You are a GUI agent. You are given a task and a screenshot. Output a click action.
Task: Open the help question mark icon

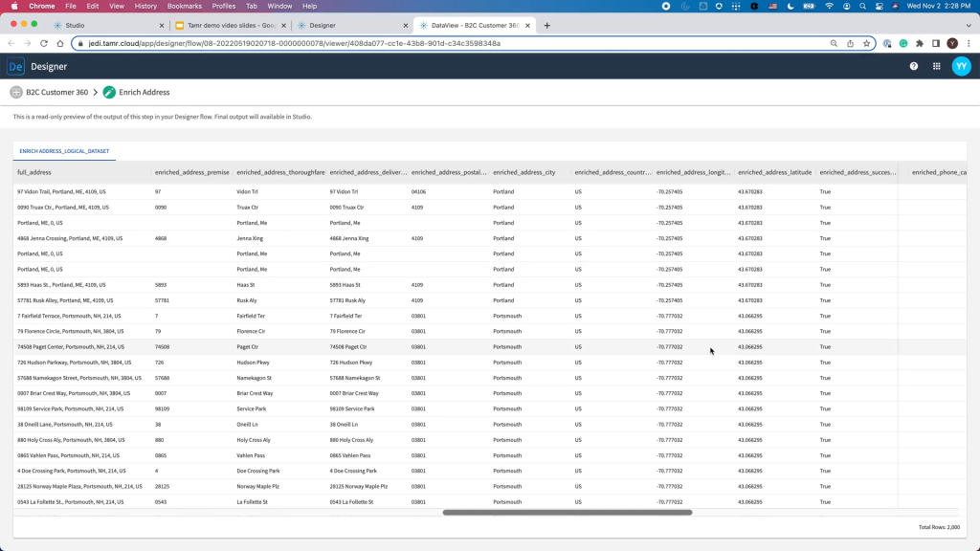[914, 66]
